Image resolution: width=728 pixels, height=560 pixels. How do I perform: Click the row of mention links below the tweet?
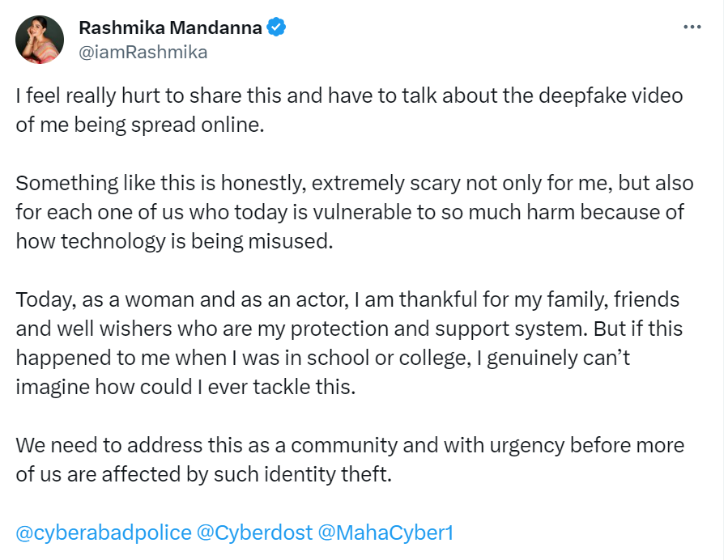235,532
